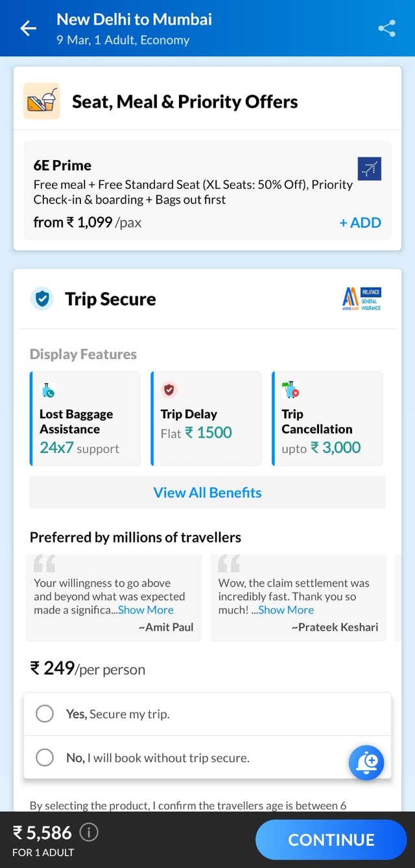Screen dimensions: 415x868
Task: Tap the Trip Secure shield icon
Action: tap(42, 299)
